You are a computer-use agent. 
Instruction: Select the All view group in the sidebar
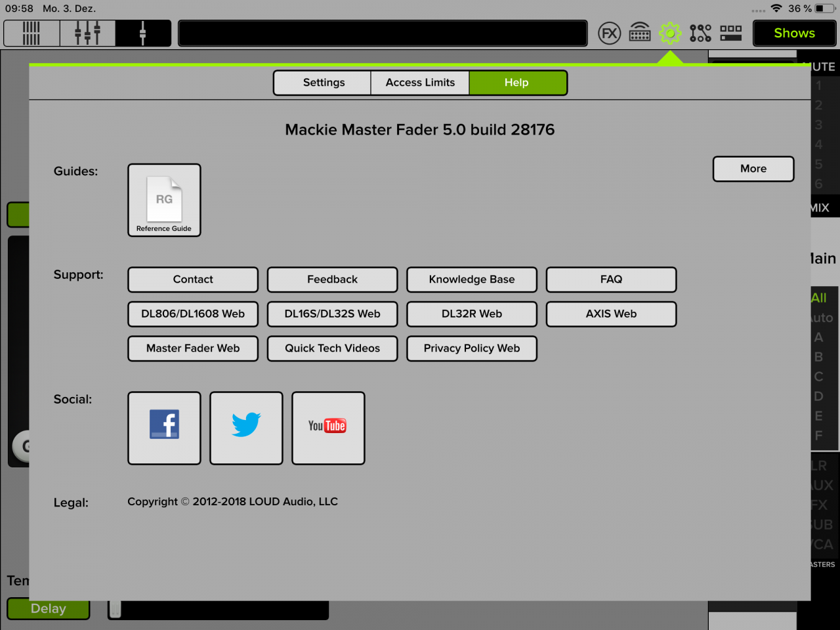[x=819, y=298]
